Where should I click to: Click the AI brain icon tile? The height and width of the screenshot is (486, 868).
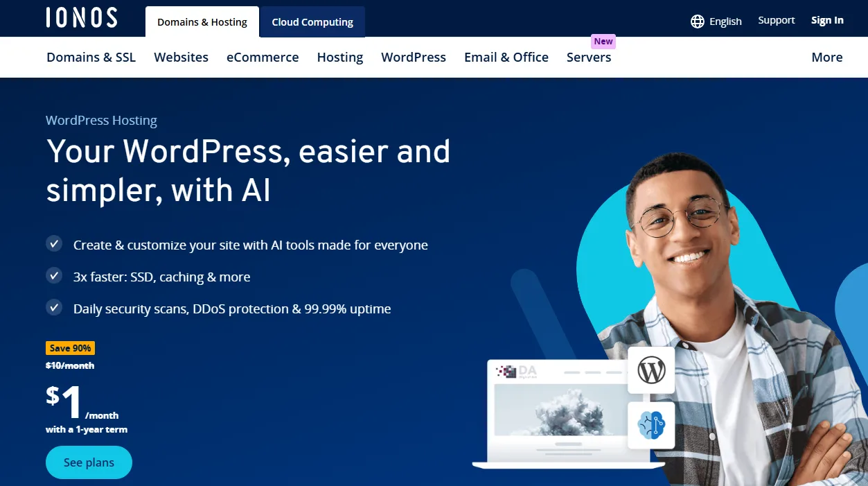point(651,425)
